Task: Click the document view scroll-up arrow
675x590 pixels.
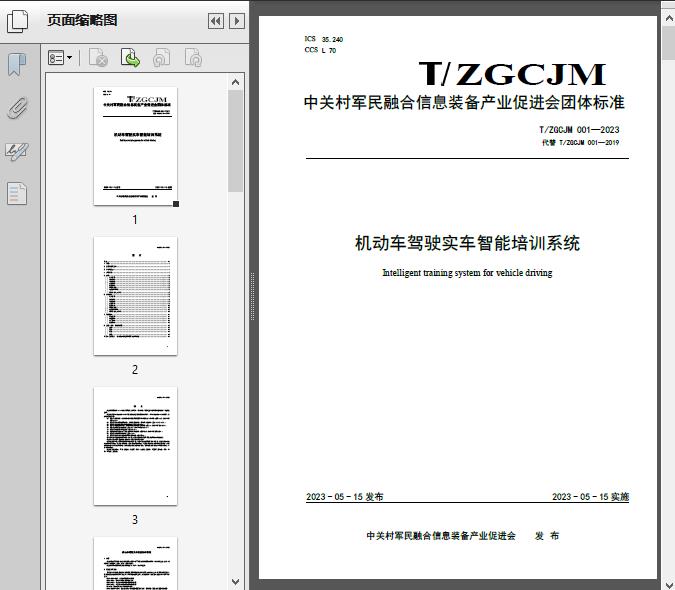Action: tap(667, 21)
